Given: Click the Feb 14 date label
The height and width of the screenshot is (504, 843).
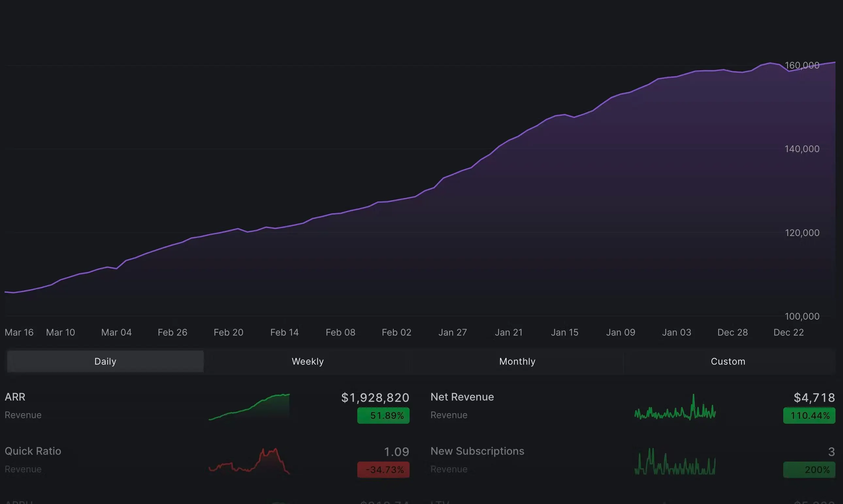Looking at the screenshot, I should pos(284,332).
